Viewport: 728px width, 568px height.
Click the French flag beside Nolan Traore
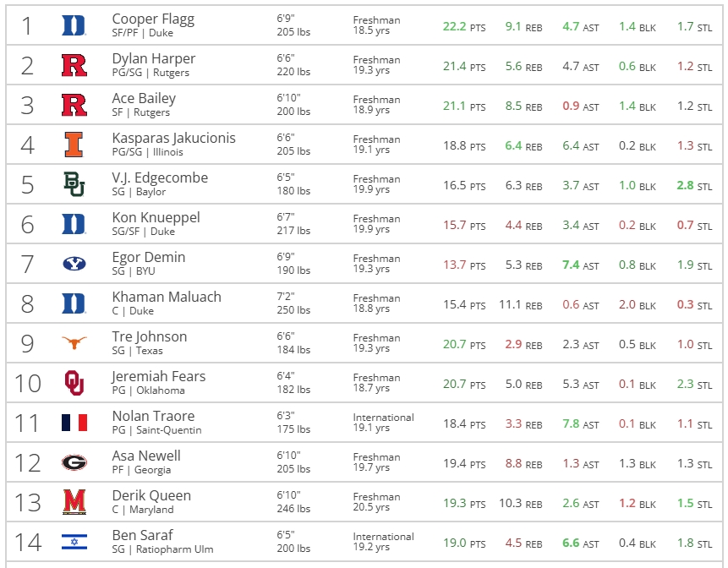pyautogui.click(x=74, y=423)
